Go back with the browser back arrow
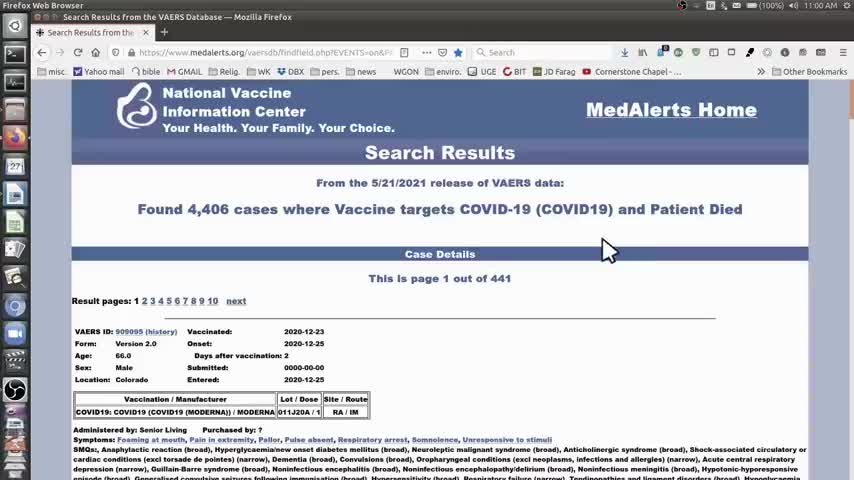This screenshot has height=480, width=854. coord(42,53)
